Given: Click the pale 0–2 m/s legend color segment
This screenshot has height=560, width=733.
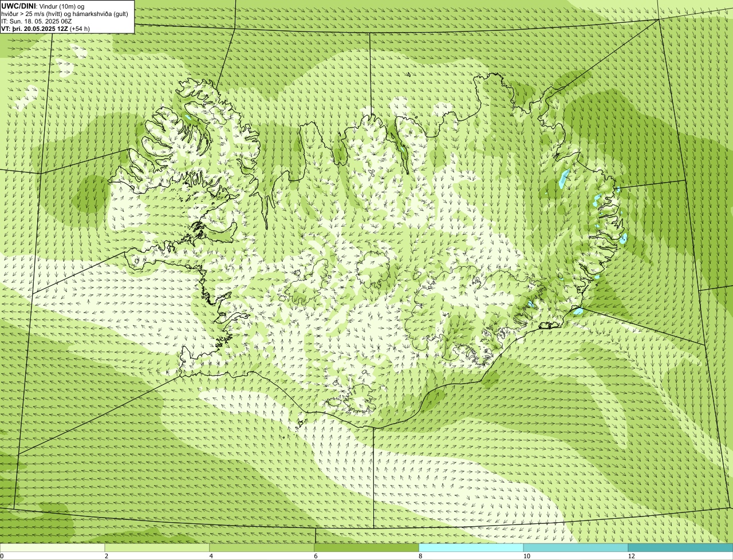Looking at the screenshot, I should coord(53,548).
